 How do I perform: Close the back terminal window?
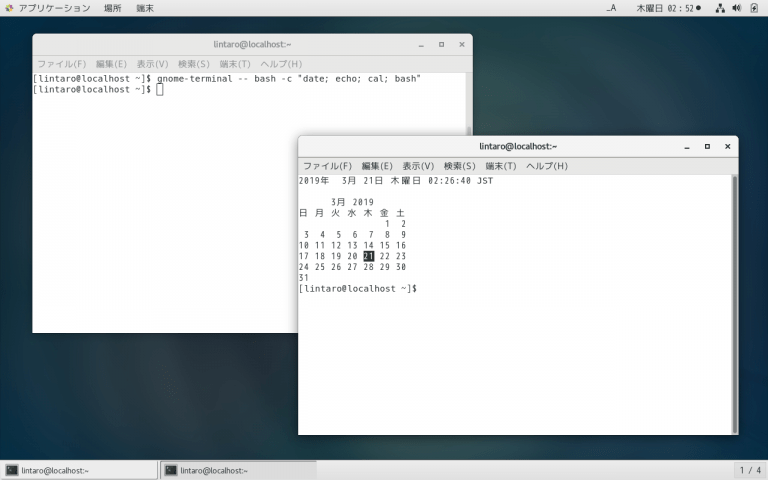[x=461, y=45]
